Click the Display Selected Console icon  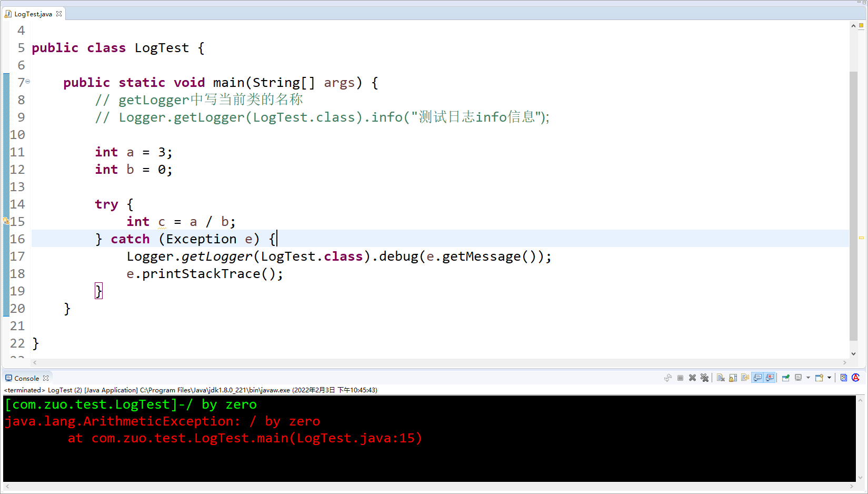pos(798,378)
